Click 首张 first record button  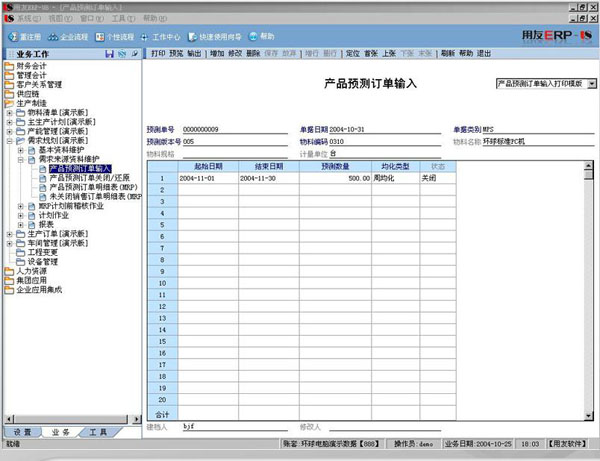(371, 54)
